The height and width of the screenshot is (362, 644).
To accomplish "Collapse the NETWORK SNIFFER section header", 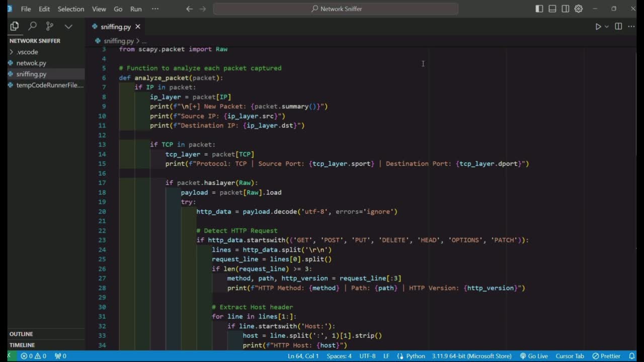I will [x=46, y=41].
